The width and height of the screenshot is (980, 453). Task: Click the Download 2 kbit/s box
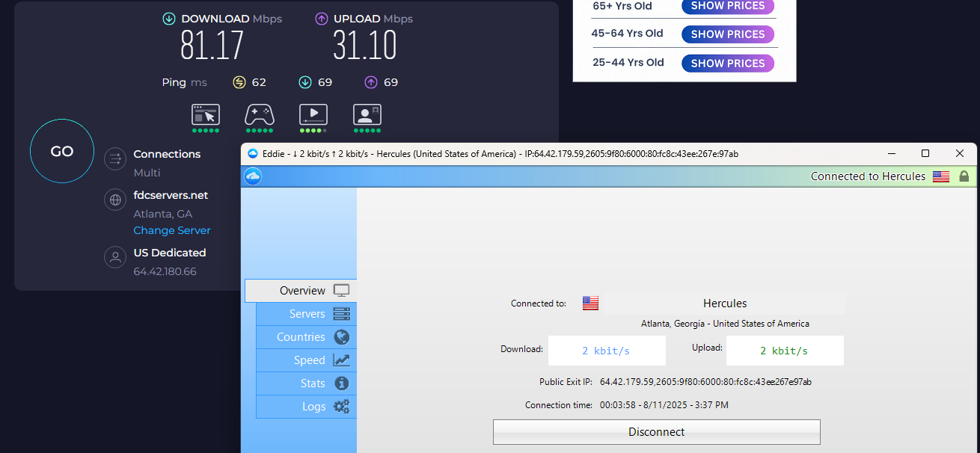pyautogui.click(x=607, y=351)
